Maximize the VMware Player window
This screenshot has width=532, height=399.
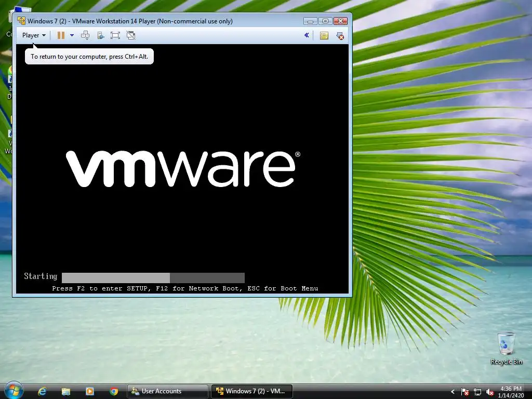[325, 21]
